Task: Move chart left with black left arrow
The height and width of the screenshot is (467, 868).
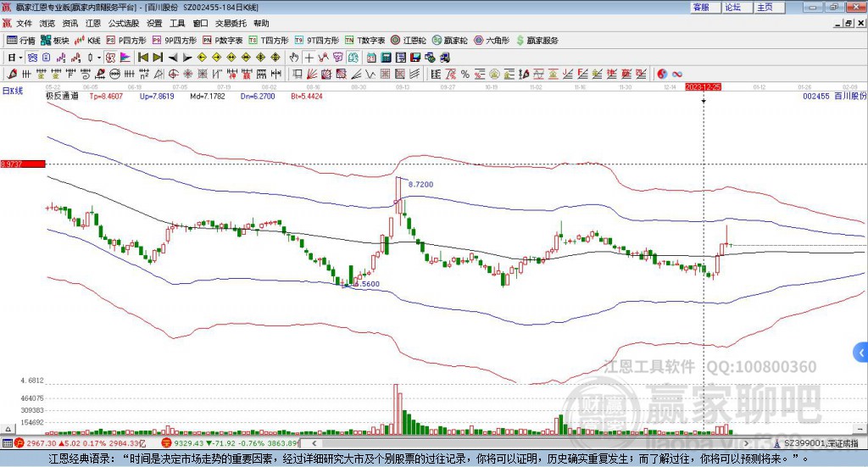Action: [x=173, y=58]
